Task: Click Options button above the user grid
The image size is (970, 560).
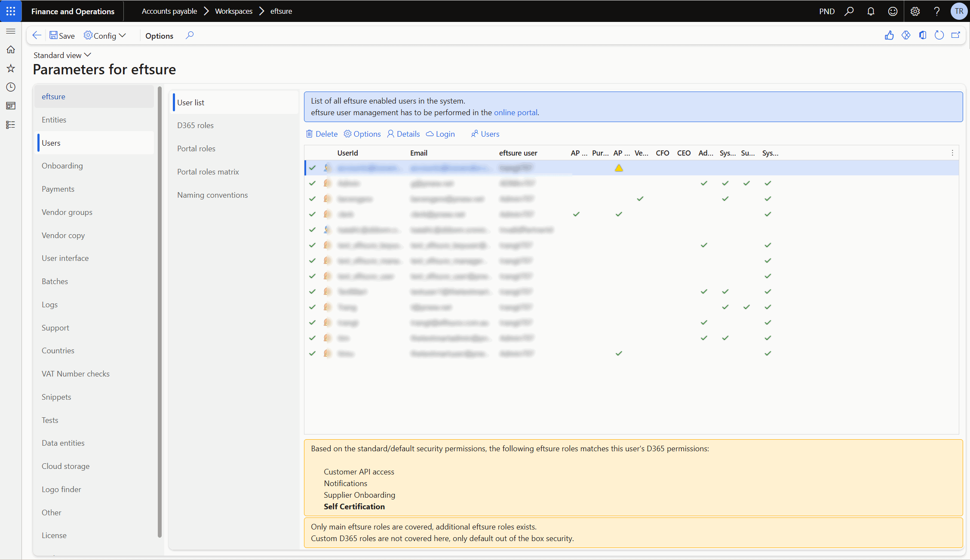Action: [362, 134]
